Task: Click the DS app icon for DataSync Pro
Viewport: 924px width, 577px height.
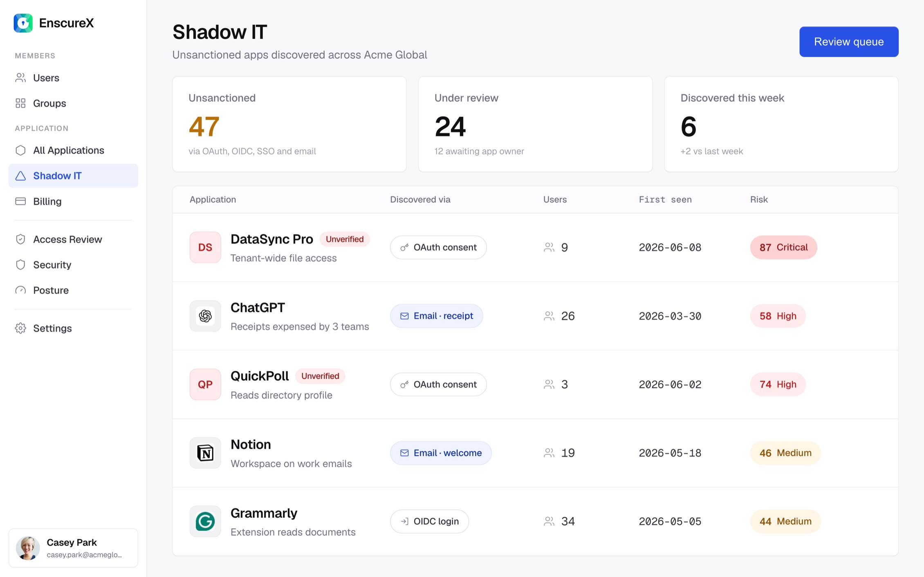Action: pos(205,247)
